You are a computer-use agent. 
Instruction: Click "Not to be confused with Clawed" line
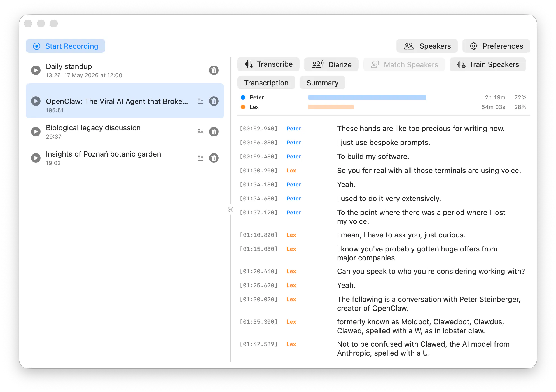pos(423,349)
